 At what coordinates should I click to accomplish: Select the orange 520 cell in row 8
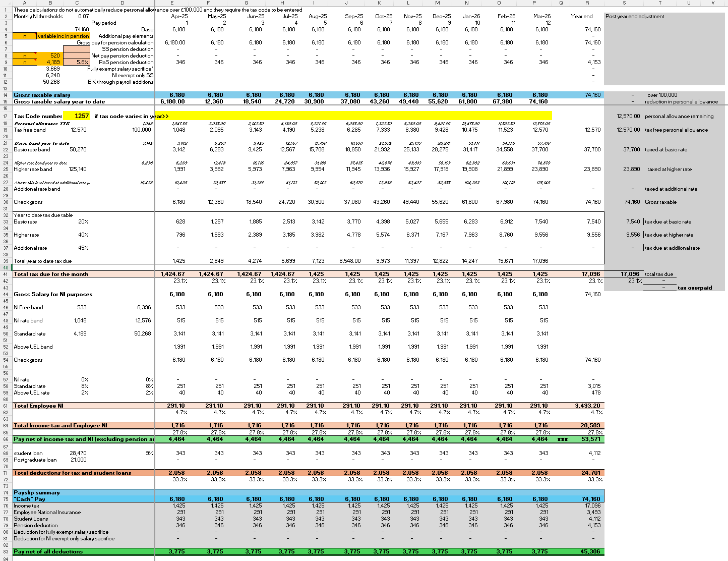click(50, 55)
